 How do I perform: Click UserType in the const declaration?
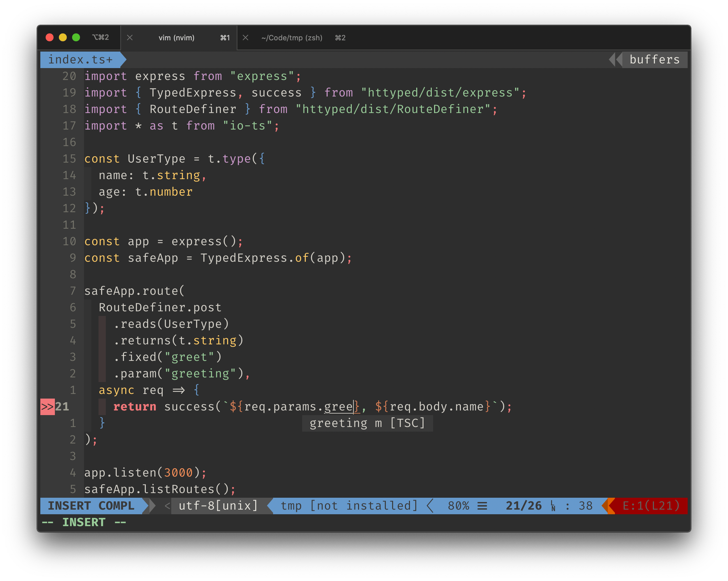pyautogui.click(x=157, y=159)
